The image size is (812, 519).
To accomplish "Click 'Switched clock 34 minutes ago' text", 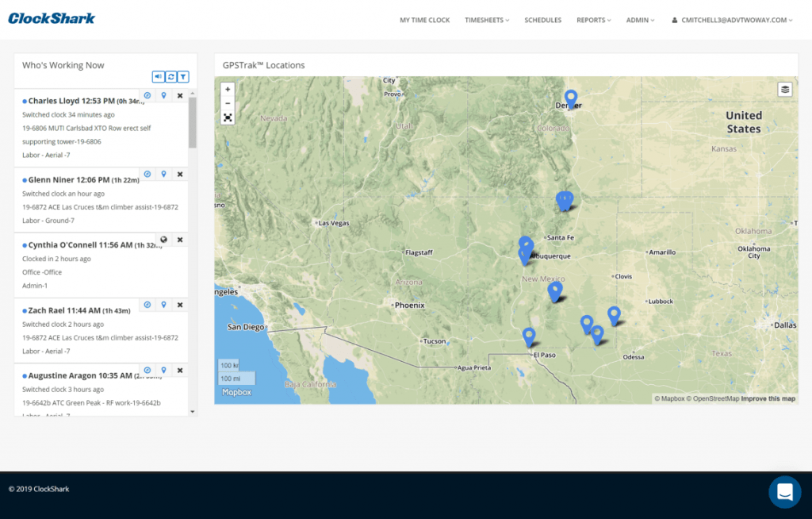I will point(68,114).
